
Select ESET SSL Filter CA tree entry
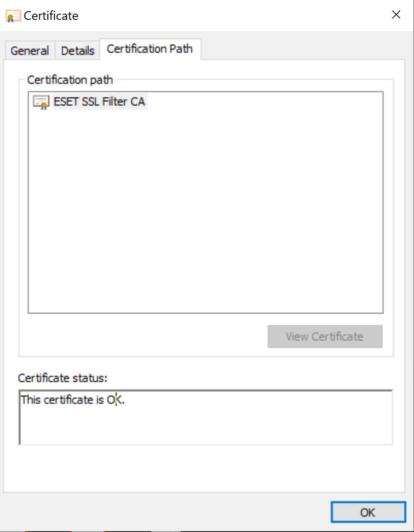[x=99, y=101]
